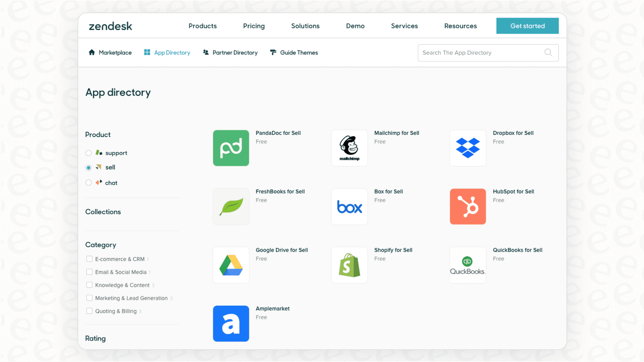The image size is (644, 362).
Task: Open the QuickBooks for Sell logo
Action: 468,265
